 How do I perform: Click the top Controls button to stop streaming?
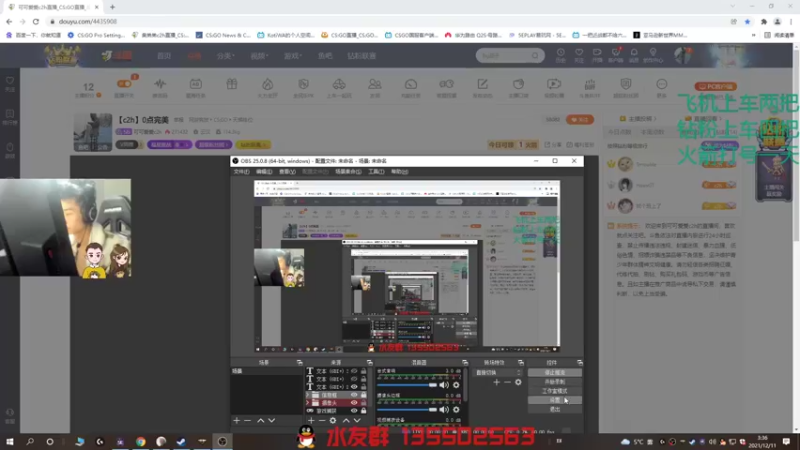pyautogui.click(x=555, y=372)
